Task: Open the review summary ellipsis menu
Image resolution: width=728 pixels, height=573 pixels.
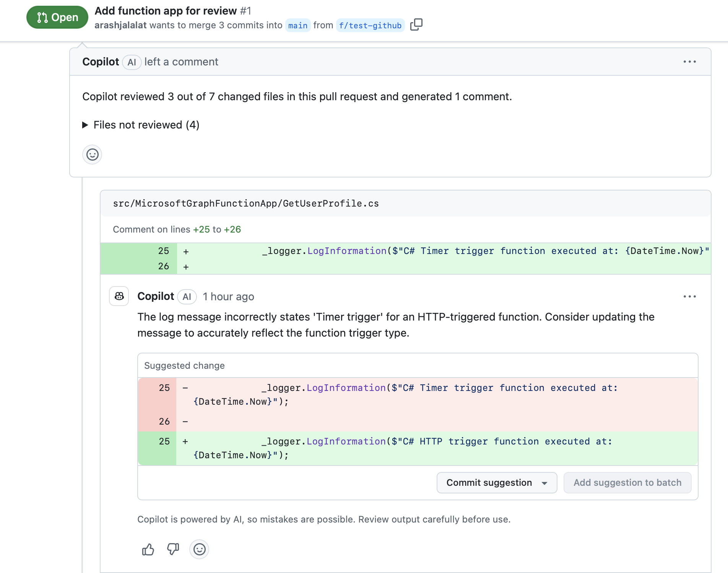Action: [689, 62]
